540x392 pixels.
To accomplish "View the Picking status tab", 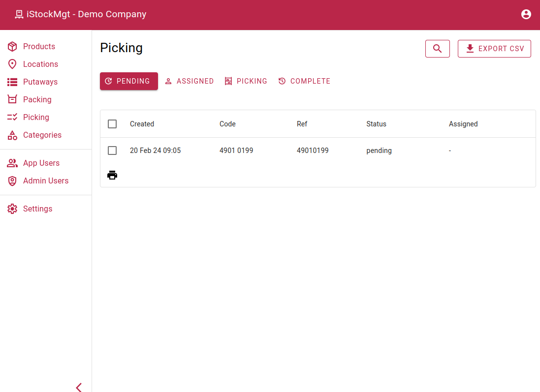I will (x=246, y=81).
